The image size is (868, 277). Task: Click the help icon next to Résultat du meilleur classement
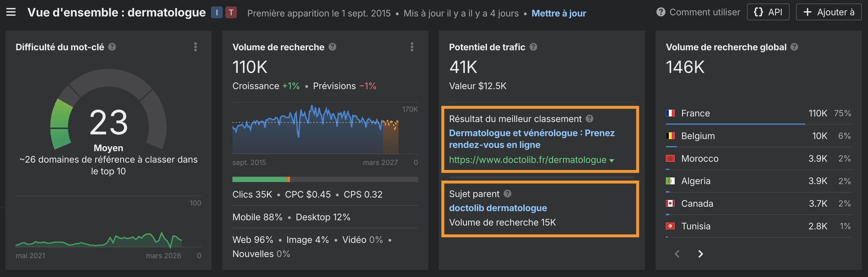590,119
